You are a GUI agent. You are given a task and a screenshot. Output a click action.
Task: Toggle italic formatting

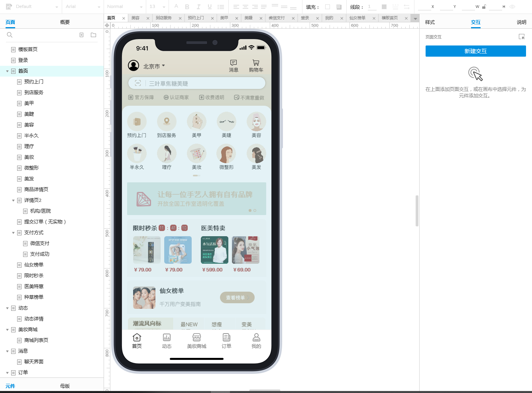(198, 7)
